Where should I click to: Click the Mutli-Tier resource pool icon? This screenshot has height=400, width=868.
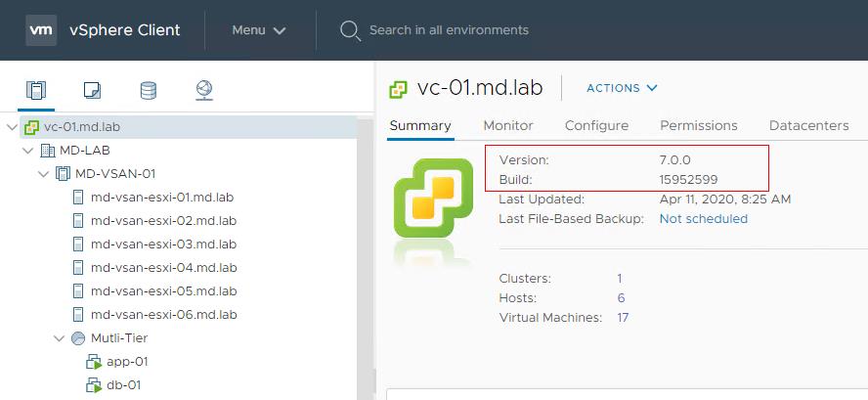tap(78, 338)
